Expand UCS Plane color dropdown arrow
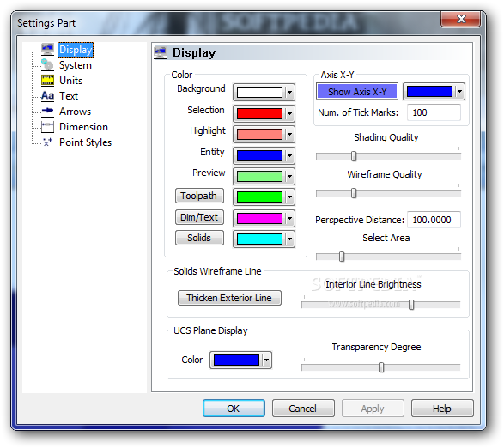Screen dimensions: 504x448 (266, 360)
